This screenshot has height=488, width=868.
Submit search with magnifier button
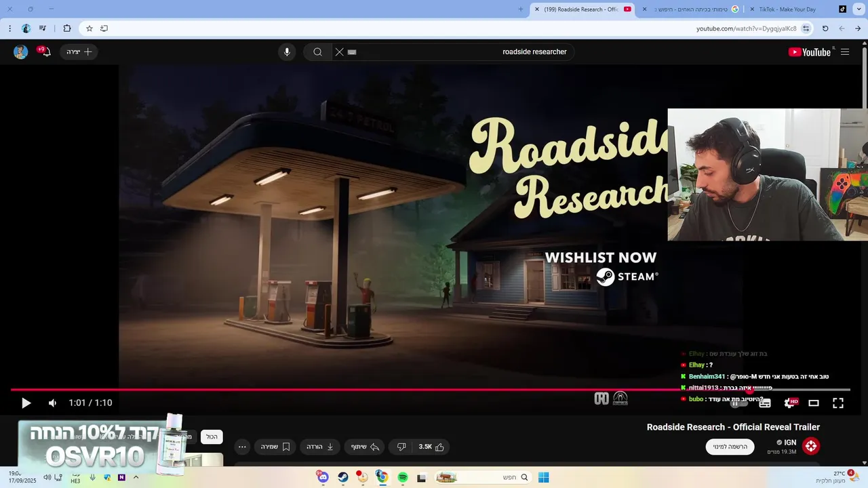coord(317,52)
